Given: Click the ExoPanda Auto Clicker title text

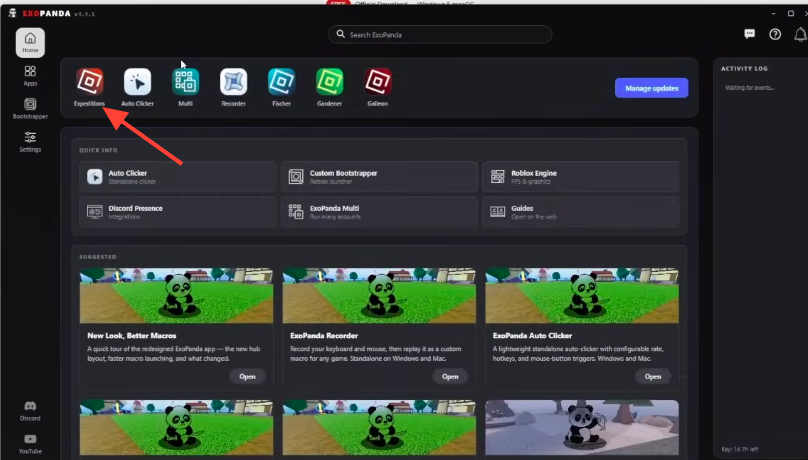Looking at the screenshot, I should pos(532,335).
